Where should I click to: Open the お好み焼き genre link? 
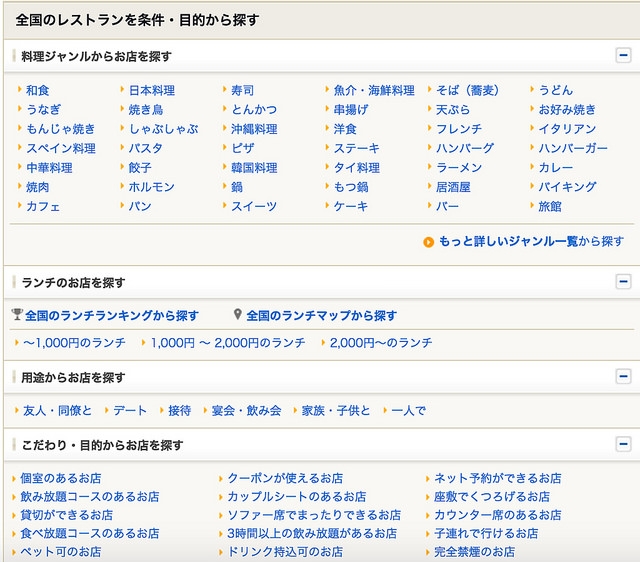coord(567,109)
